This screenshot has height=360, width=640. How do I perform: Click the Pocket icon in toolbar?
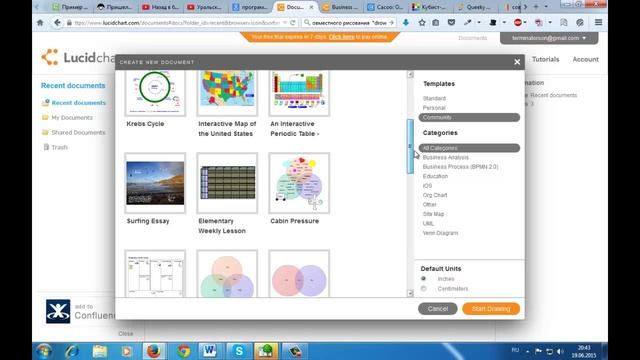point(451,23)
